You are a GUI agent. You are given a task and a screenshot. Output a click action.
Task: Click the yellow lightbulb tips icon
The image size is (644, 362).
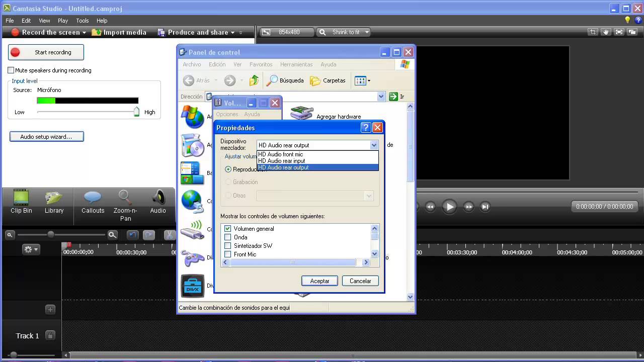pyautogui.click(x=627, y=20)
